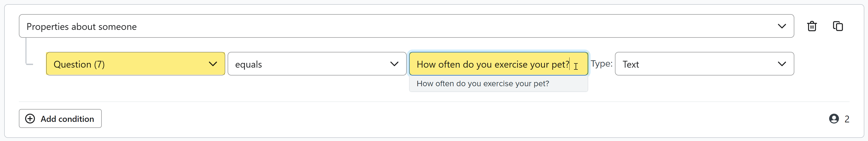The image size is (868, 141).
Task: Click the plus circle icon beside Add condition
Action: tap(30, 119)
